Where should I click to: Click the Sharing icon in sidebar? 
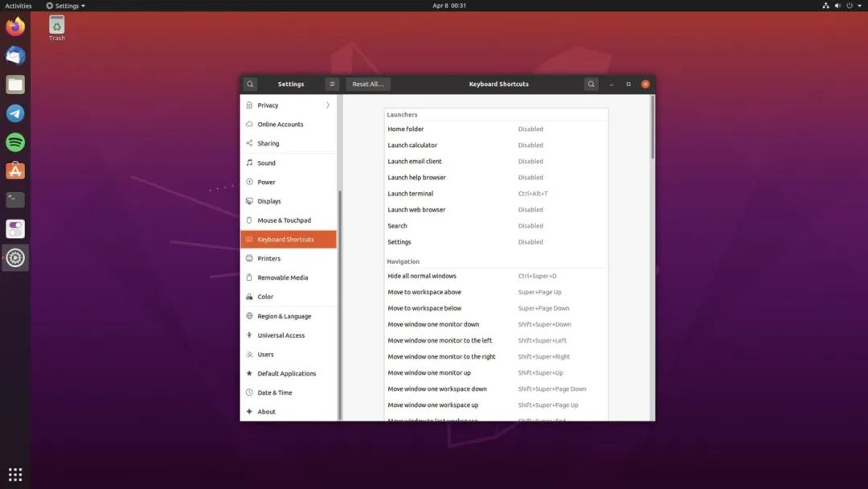point(249,143)
